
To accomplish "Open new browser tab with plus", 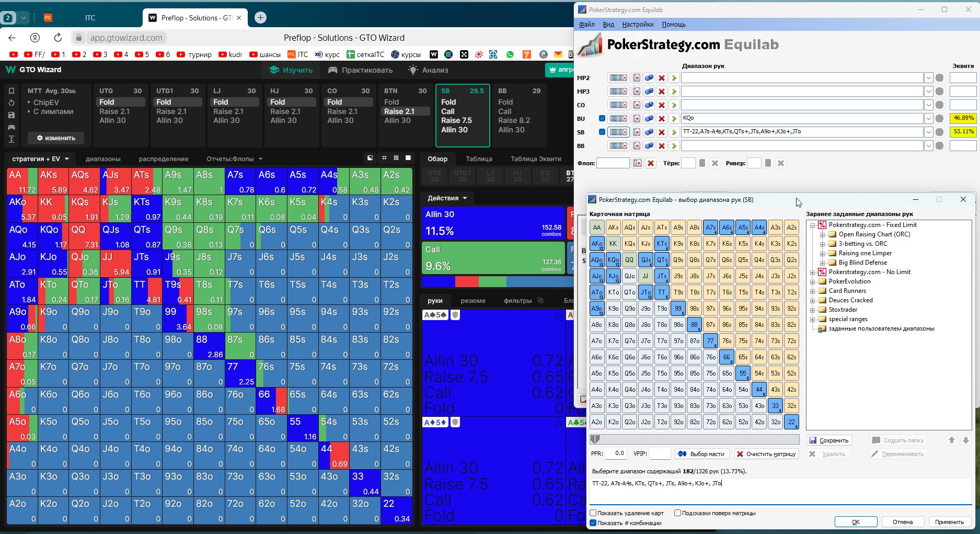I will click(x=260, y=18).
